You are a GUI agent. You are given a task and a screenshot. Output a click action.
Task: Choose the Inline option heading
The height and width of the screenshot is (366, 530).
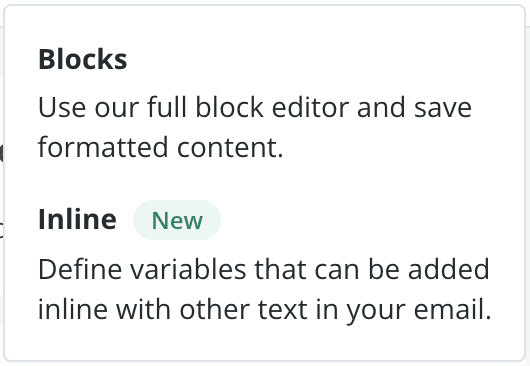(77, 219)
